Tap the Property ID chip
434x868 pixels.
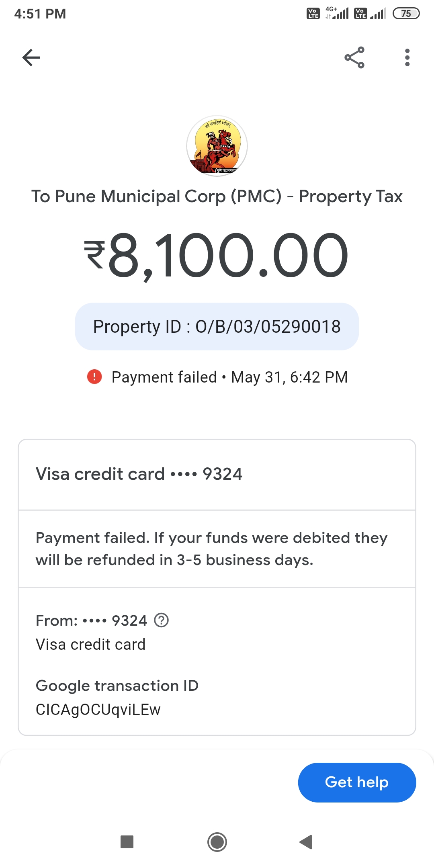click(x=217, y=326)
